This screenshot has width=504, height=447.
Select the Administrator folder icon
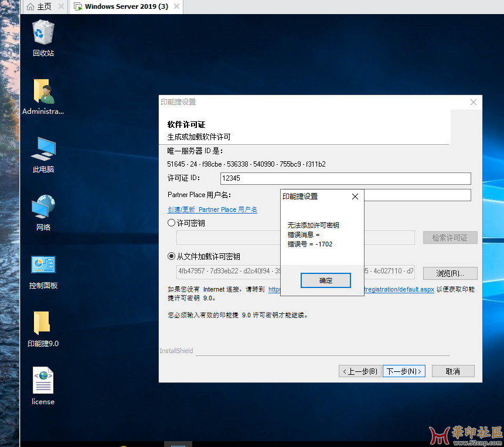click(43, 97)
